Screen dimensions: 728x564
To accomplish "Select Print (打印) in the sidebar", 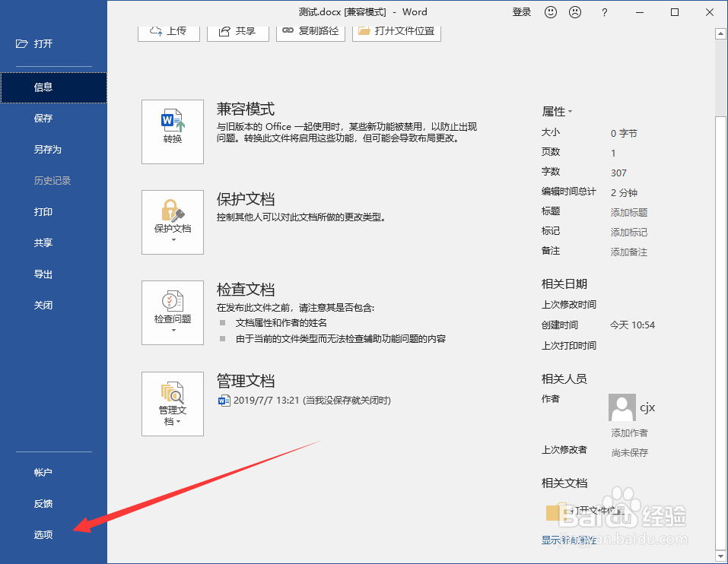I will [x=54, y=212].
